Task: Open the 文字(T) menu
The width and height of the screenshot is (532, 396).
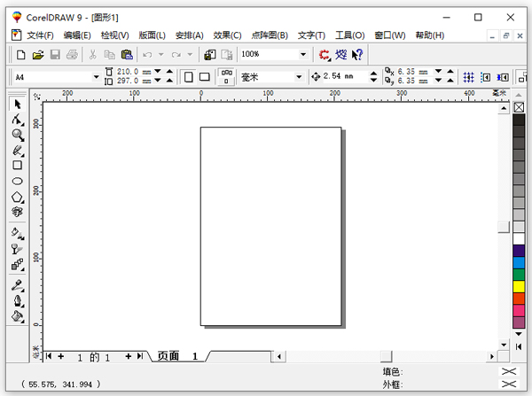Action: coord(311,35)
